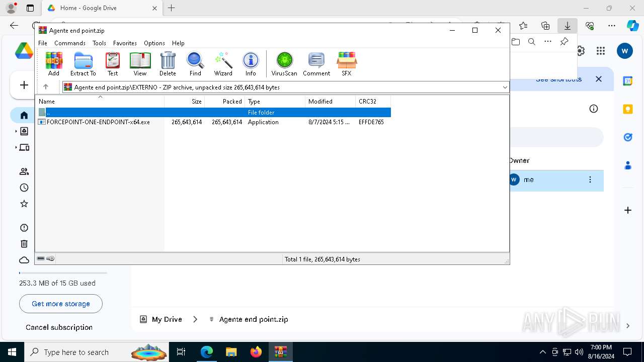Sort by the Name column header

100,102
